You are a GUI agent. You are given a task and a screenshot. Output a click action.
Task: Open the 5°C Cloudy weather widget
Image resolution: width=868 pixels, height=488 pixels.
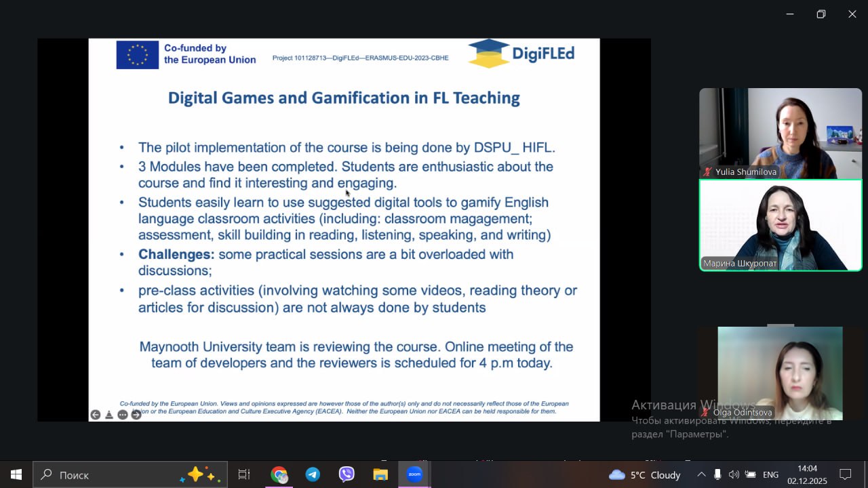click(x=644, y=474)
